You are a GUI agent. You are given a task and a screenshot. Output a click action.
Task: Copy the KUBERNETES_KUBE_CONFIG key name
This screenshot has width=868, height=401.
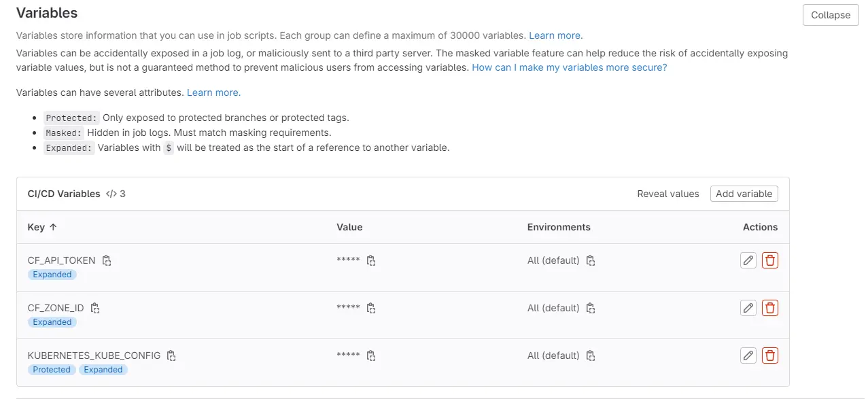[x=172, y=355]
